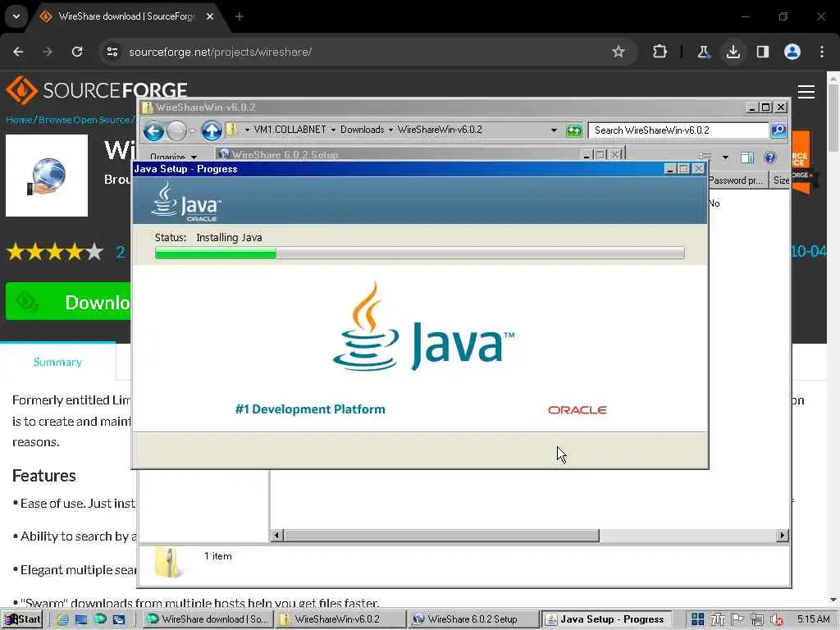Image resolution: width=840 pixels, height=630 pixels.
Task: Click Search WireShareWin-v6.0.2 field
Action: pos(678,130)
